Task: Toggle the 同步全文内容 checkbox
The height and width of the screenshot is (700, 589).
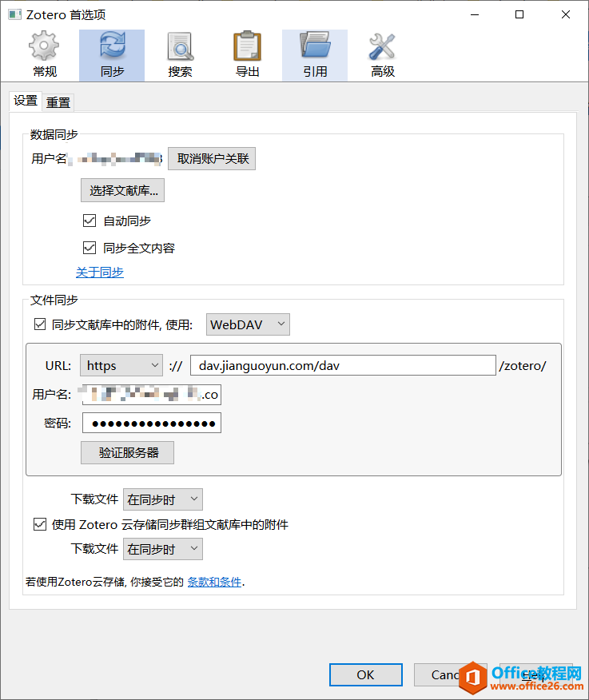Action: pos(90,248)
